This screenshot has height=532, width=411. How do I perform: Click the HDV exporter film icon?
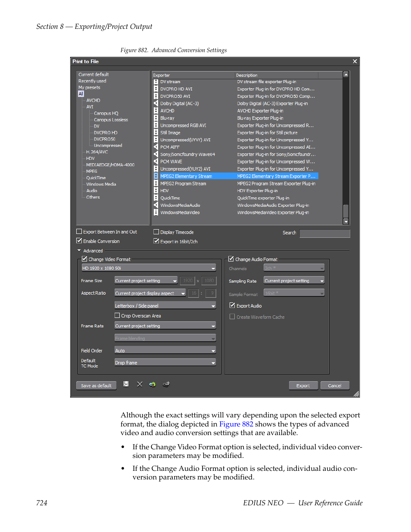coord(156,190)
